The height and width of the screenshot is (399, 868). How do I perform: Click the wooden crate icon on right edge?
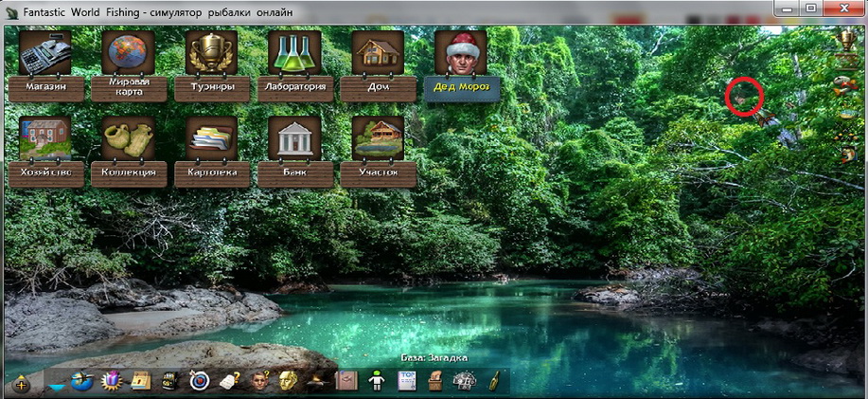coord(846,60)
